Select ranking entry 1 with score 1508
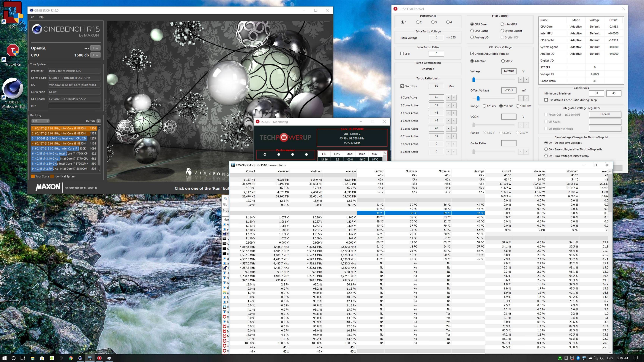Viewport: 644px width, 362px height. click(64, 128)
